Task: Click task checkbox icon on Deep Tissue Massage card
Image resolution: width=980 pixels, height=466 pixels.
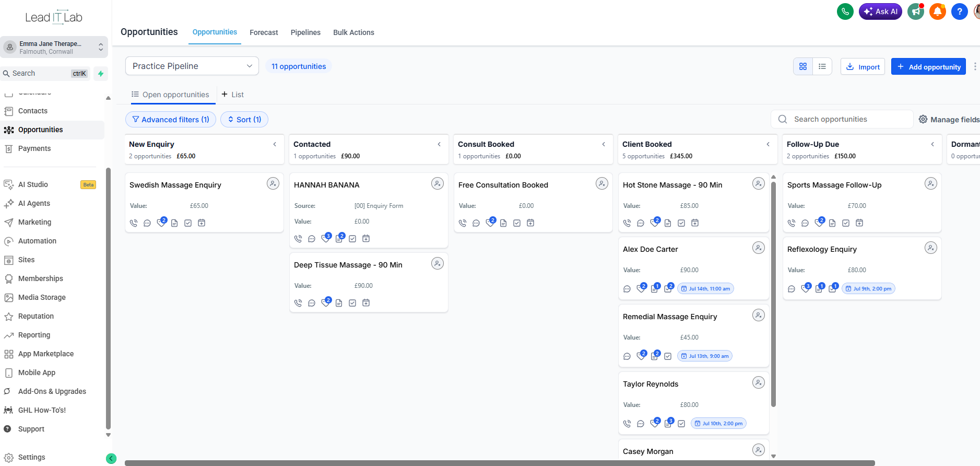Action: pyautogui.click(x=352, y=303)
